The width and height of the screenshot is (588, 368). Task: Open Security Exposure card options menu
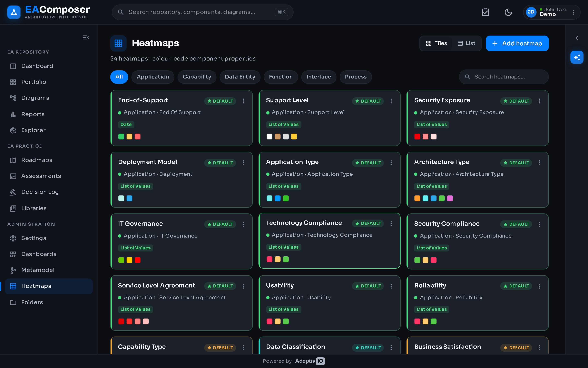[539, 101]
